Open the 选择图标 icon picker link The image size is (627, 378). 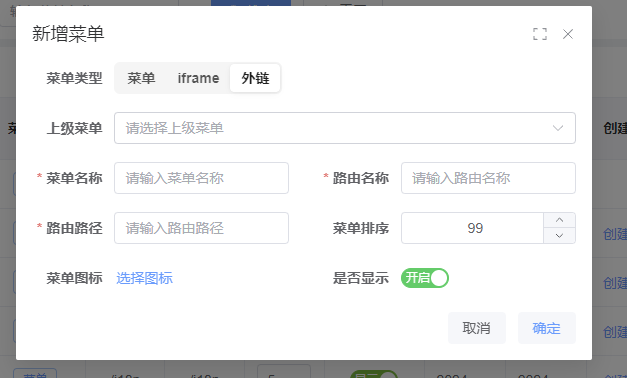pos(144,278)
